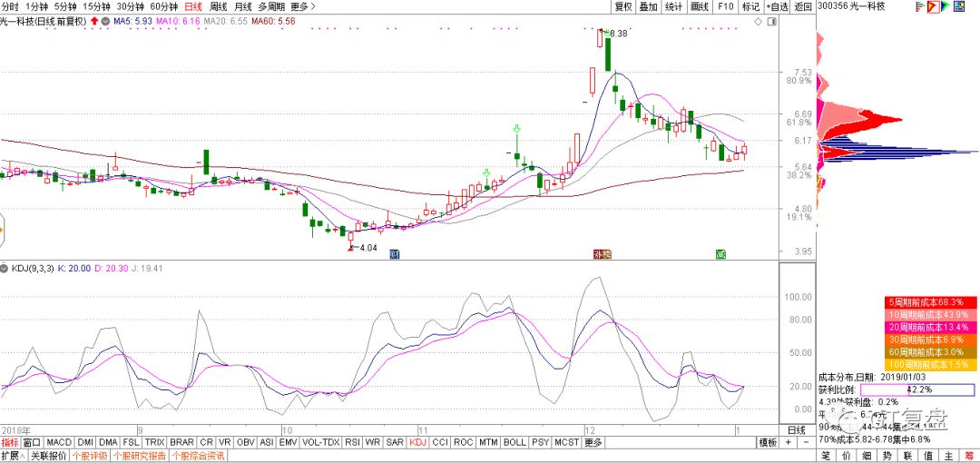
Task: Open the 个股综合资讯 link
Action: [x=199, y=456]
